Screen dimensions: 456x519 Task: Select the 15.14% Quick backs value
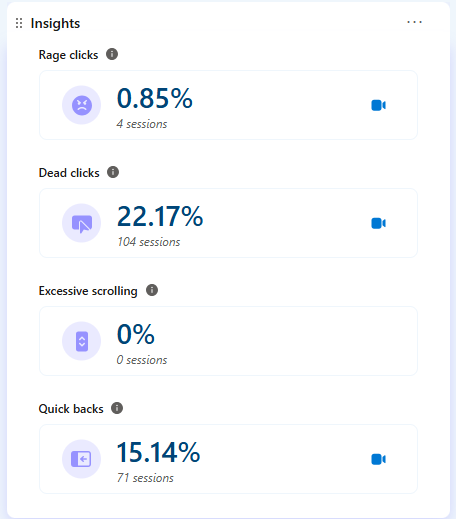click(158, 452)
